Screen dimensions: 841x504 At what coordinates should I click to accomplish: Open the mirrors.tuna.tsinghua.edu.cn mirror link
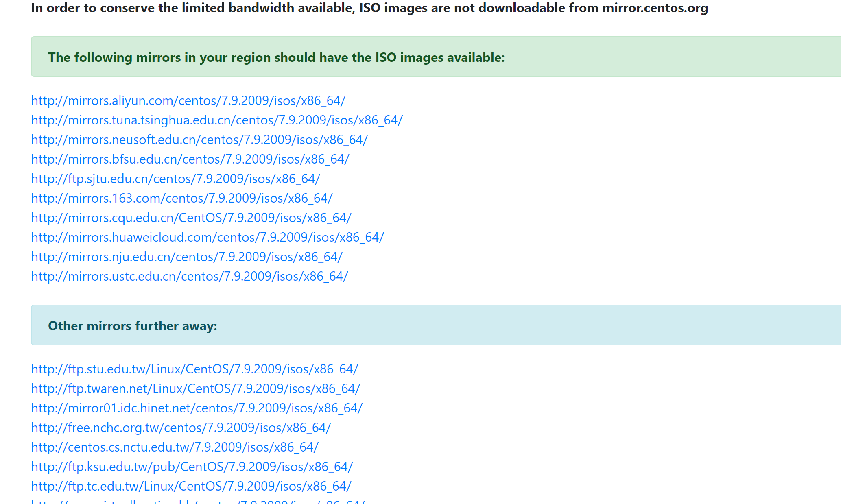(217, 120)
